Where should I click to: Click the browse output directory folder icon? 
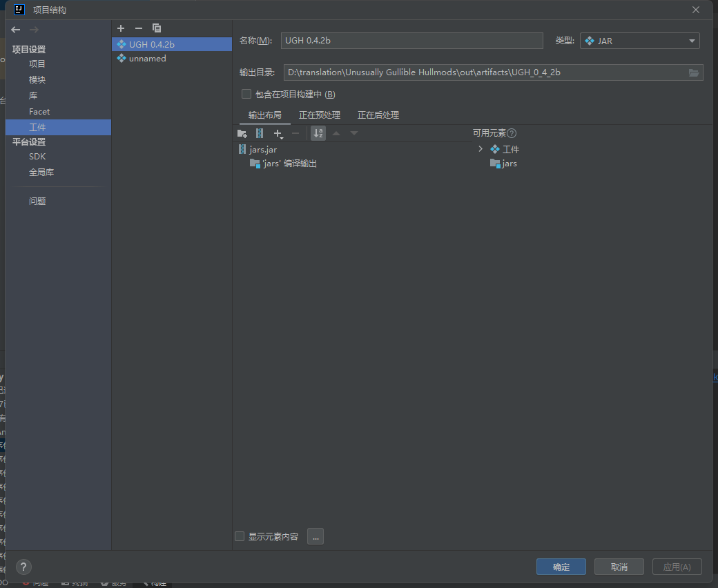coord(694,72)
